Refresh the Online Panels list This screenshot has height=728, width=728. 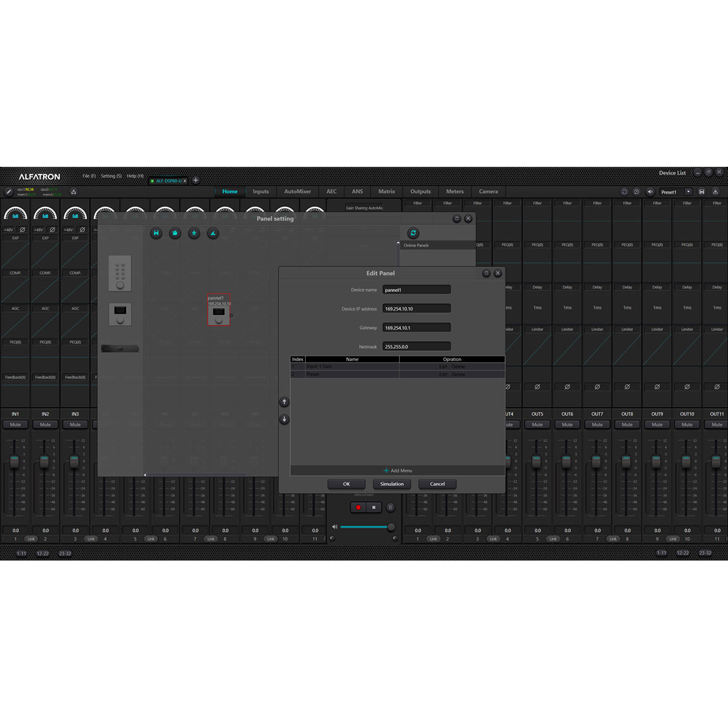[413, 232]
